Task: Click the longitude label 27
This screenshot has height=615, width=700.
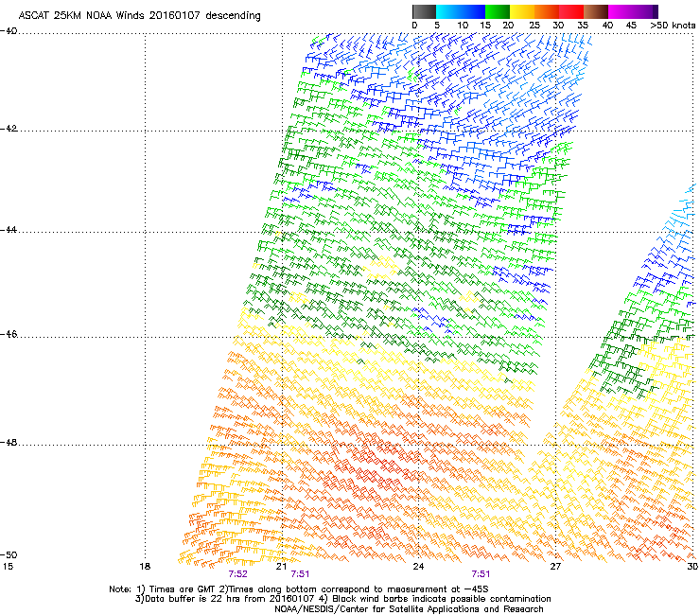Action: click(x=555, y=567)
